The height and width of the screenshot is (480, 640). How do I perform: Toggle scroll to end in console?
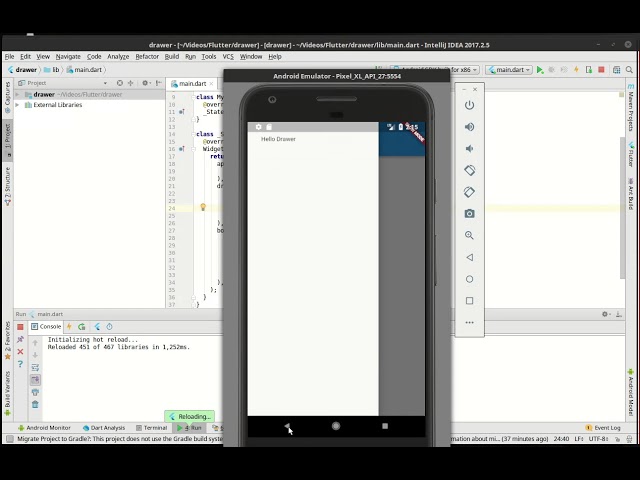pyautogui.click(x=35, y=380)
